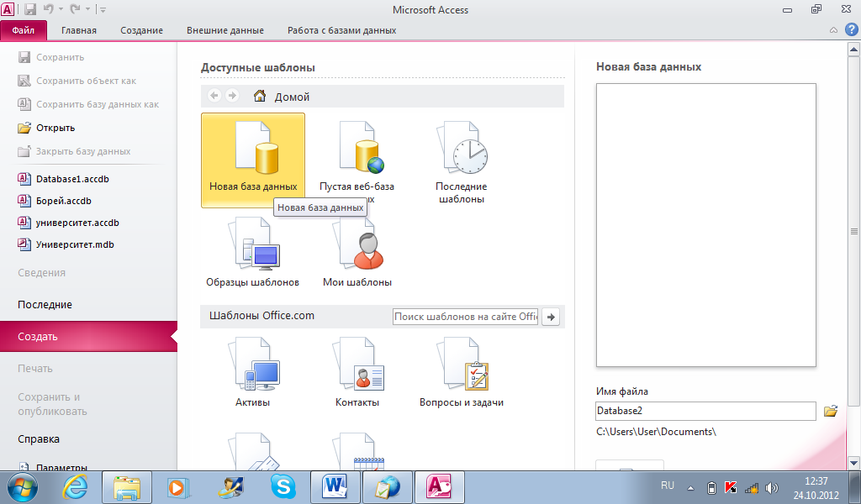
Task: Go back in template navigation
Action: pyautogui.click(x=214, y=96)
